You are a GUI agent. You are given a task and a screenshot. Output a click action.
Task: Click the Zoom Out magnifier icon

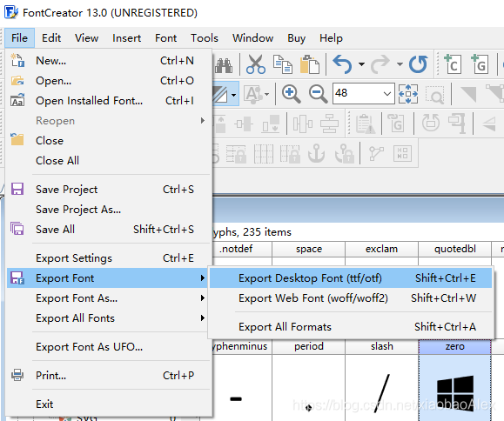(x=318, y=94)
